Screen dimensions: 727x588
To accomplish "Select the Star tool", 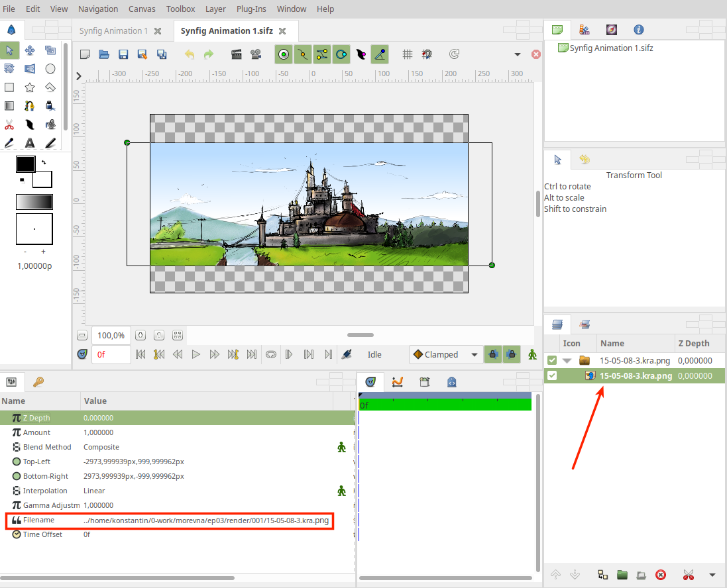I will tap(30, 87).
